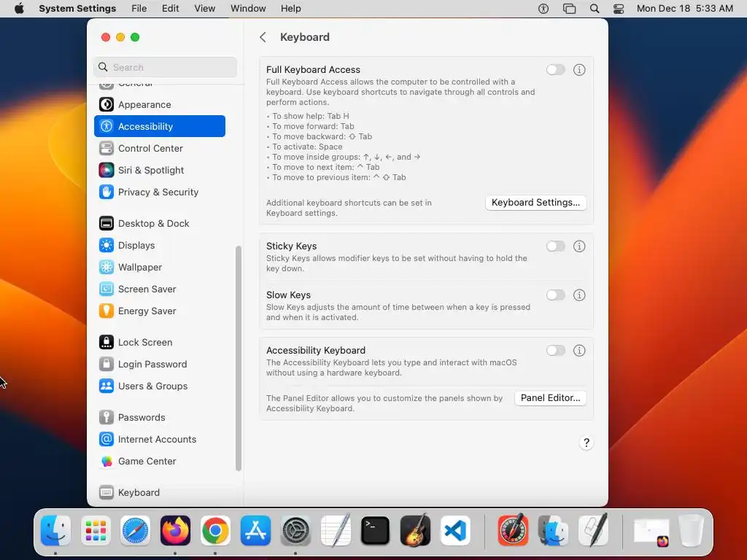Open the Apple menu
This screenshot has width=747, height=560.
pyautogui.click(x=19, y=9)
